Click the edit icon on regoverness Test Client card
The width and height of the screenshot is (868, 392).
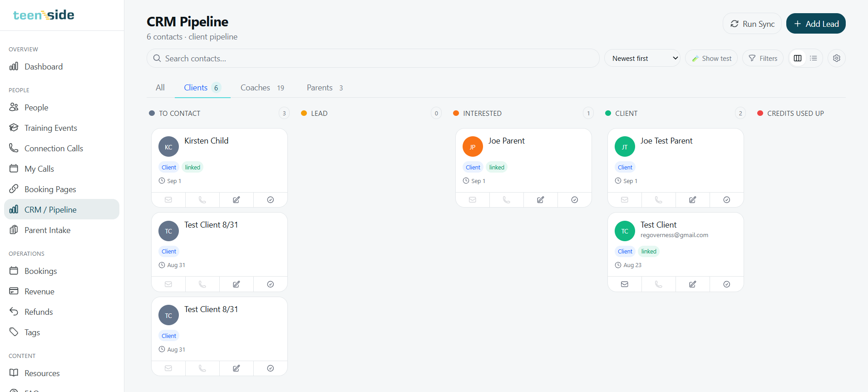coord(693,284)
